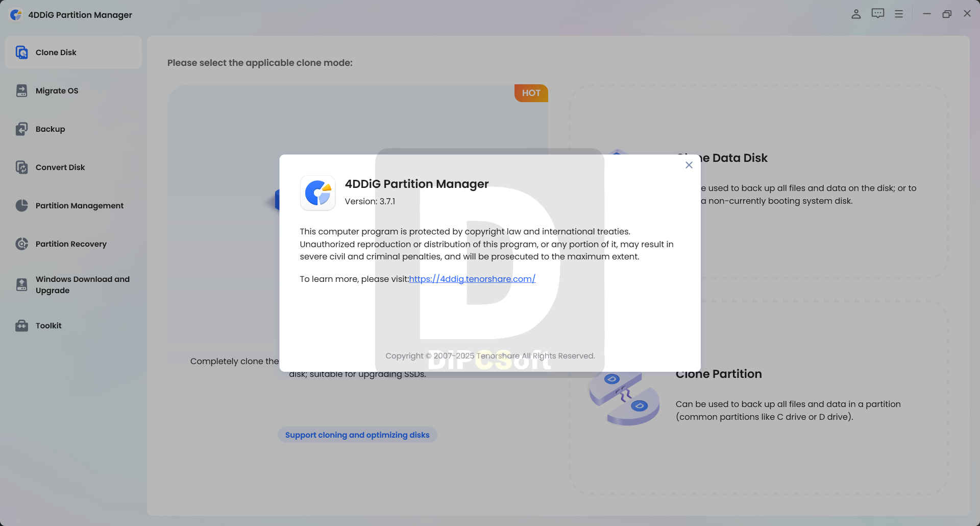This screenshot has height=526, width=980.
Task: Click the Windows Download and Upgrade icon
Action: [21, 284]
